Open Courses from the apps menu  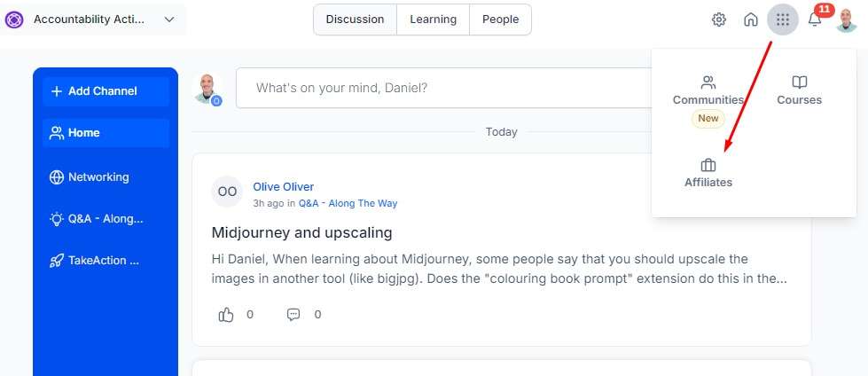(x=799, y=90)
